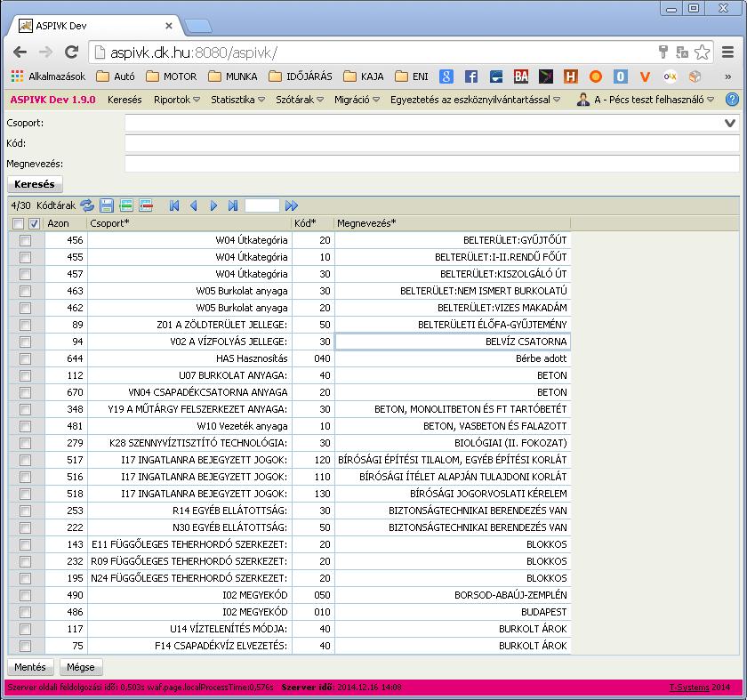Viewport: 747px width, 700px height.
Task: Click the save floppy disk icon
Action: pyautogui.click(x=107, y=205)
